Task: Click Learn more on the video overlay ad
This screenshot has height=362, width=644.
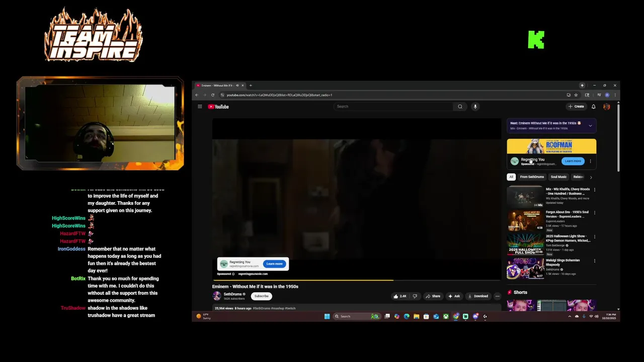Action: pyautogui.click(x=274, y=264)
